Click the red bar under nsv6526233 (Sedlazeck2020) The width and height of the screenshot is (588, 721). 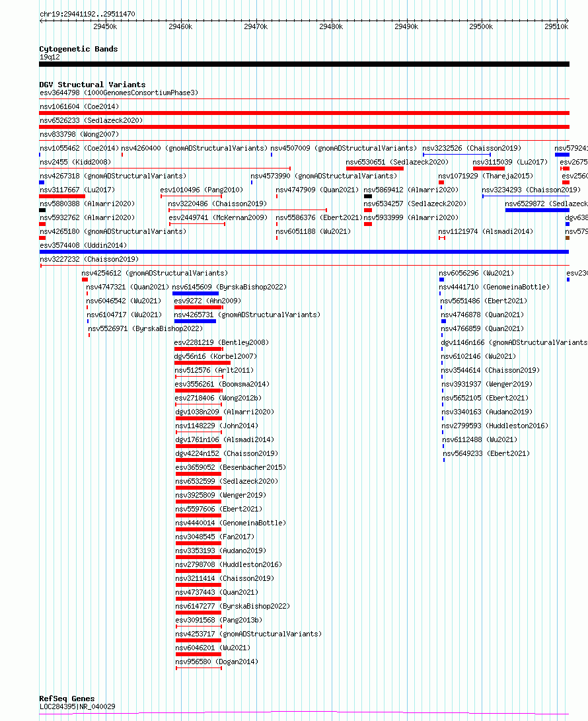304,126
